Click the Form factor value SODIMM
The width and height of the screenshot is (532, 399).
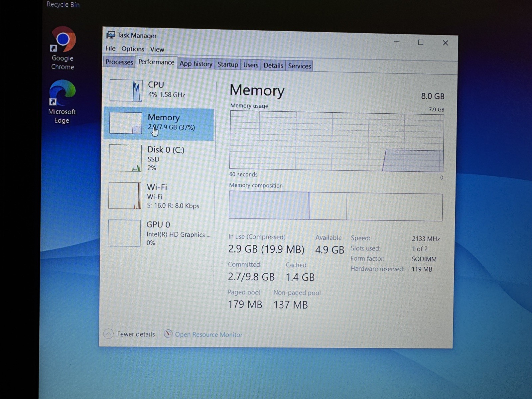click(424, 259)
